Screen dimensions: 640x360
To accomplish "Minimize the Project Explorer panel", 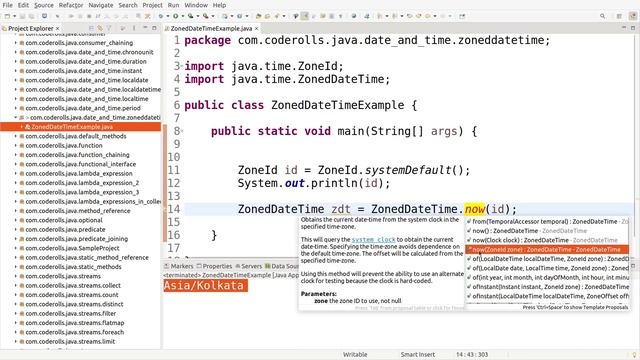I will point(145,28).
